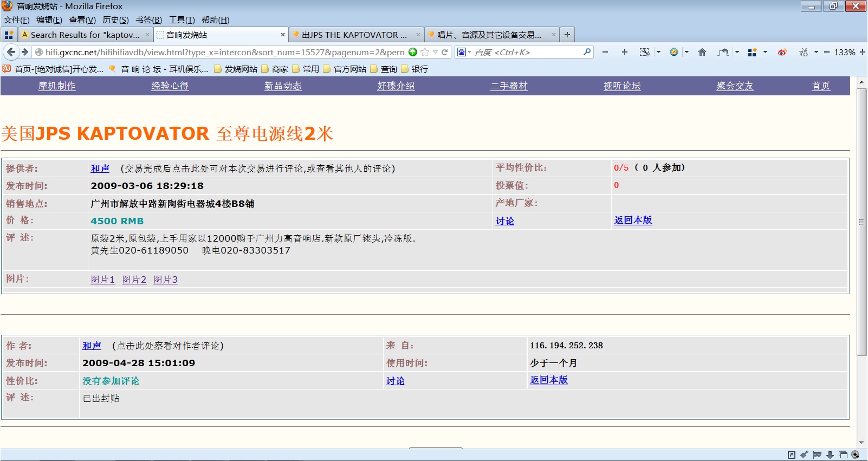Close the 音响发烧站 tab
Viewport: 868px width, 461px height.
pyautogui.click(x=283, y=35)
